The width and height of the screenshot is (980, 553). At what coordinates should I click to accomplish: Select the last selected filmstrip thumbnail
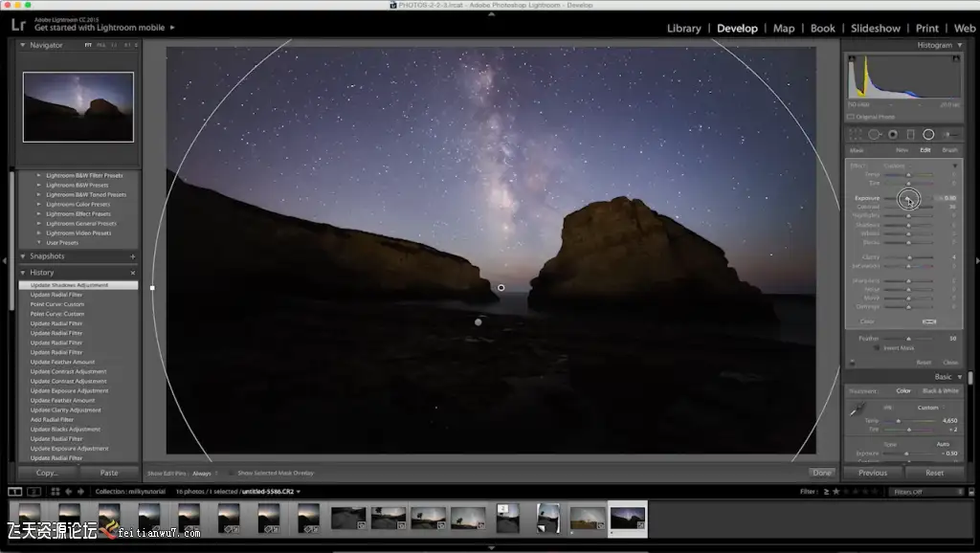[628, 519]
